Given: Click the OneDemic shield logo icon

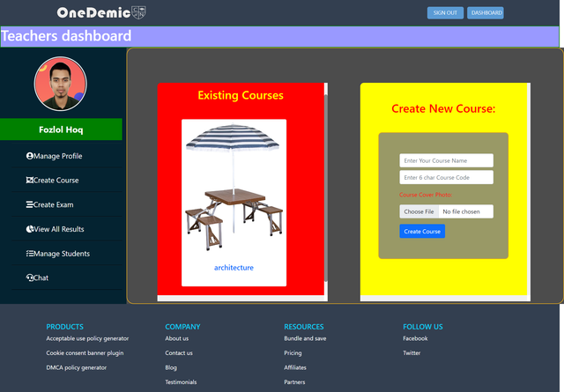Looking at the screenshot, I should pyautogui.click(x=138, y=12).
